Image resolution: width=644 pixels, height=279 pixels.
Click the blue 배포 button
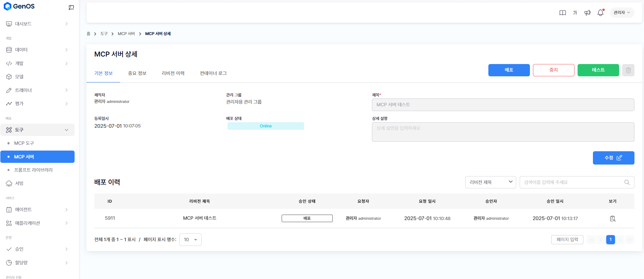[x=509, y=70]
